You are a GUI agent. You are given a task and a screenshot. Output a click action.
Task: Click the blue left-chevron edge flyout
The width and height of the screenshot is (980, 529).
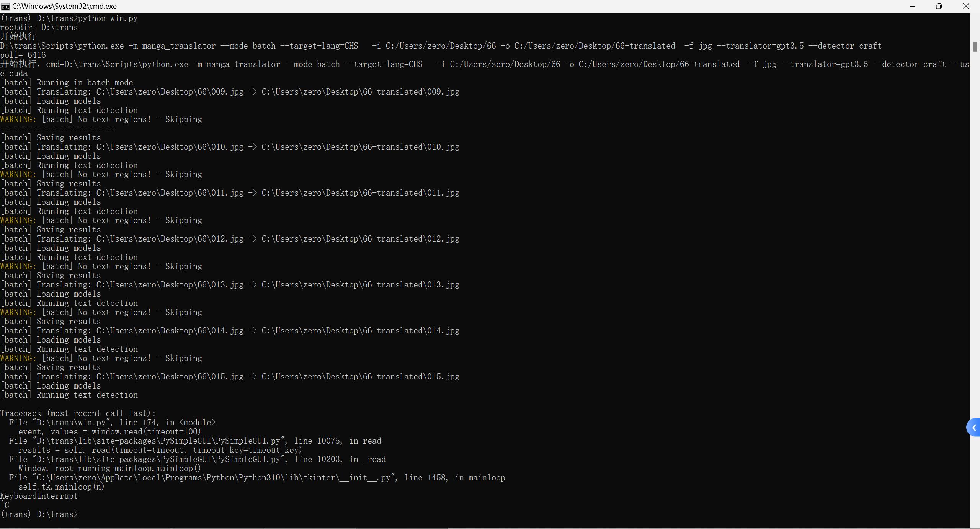click(x=974, y=427)
